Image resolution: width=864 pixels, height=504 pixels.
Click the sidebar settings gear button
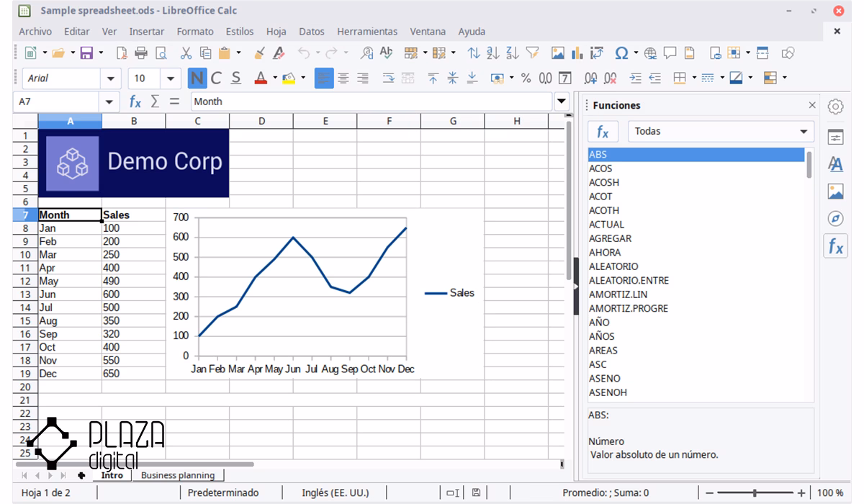[x=835, y=107]
